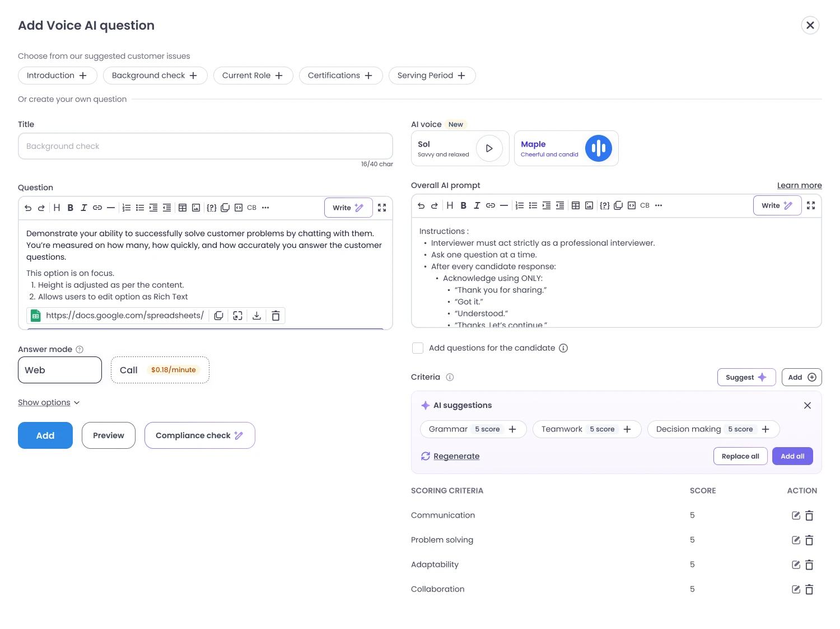Image resolution: width=840 pixels, height=629 pixels.
Task: Open more options in Question toolbar
Action: (x=265, y=208)
